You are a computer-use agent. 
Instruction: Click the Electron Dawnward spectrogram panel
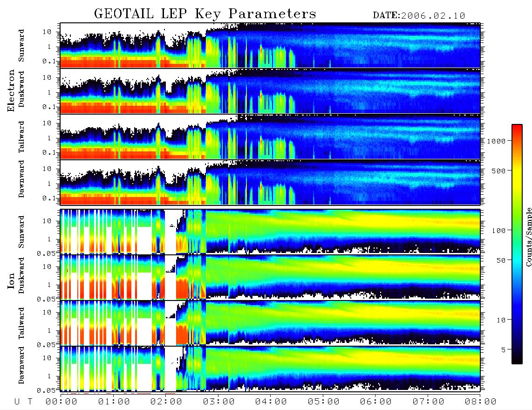(x=270, y=183)
